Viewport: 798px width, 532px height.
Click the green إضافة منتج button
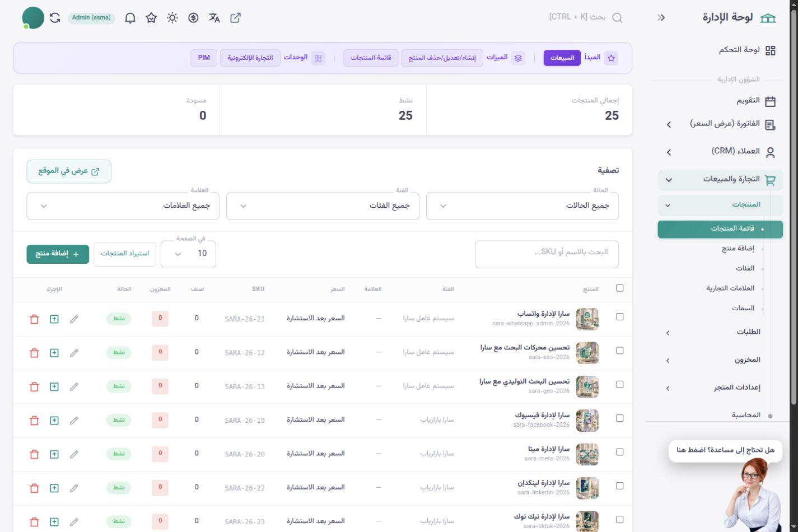pyautogui.click(x=58, y=254)
